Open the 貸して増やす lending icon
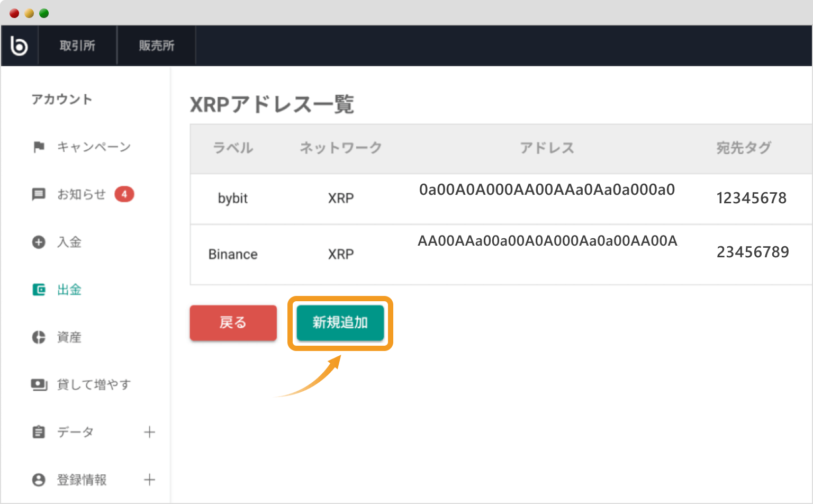 [39, 385]
